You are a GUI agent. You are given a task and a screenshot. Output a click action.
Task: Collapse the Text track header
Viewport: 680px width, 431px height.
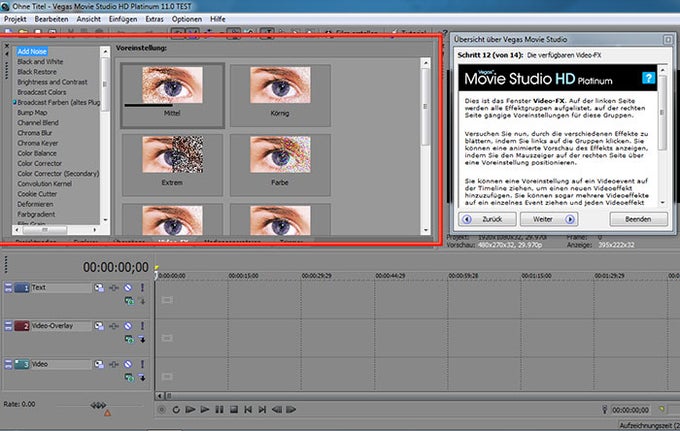coord(8,287)
